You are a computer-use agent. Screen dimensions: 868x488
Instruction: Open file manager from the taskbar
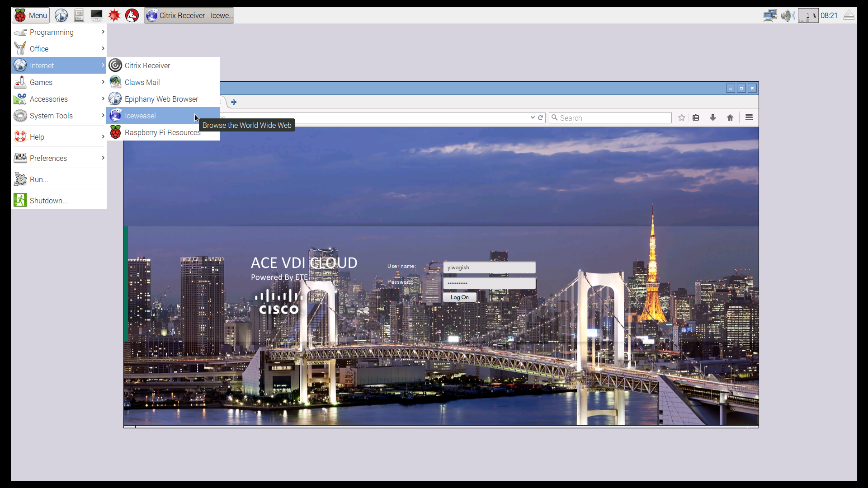pos(79,15)
